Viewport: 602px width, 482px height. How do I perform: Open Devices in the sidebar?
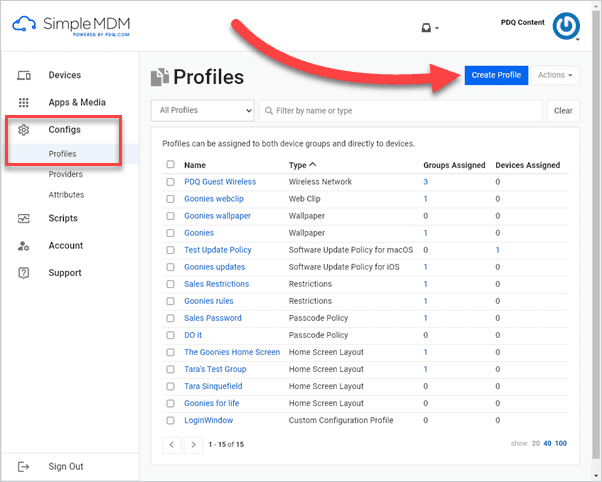pos(64,75)
